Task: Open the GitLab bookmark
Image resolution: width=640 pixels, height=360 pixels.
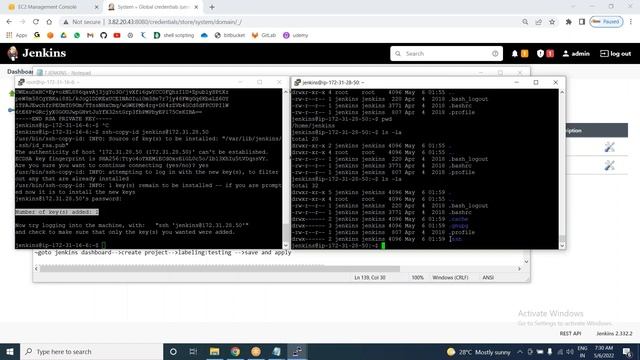Action: tap(264, 36)
